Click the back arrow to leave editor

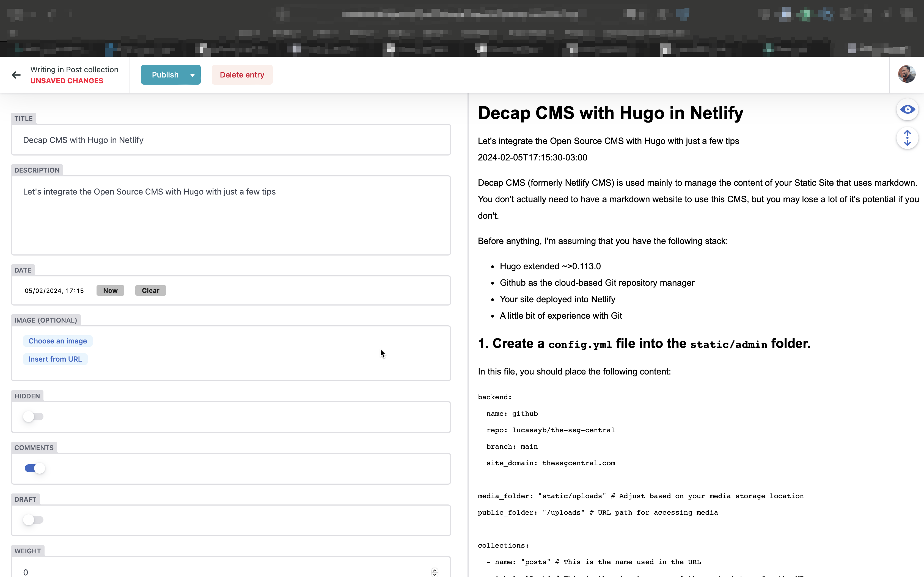16,75
